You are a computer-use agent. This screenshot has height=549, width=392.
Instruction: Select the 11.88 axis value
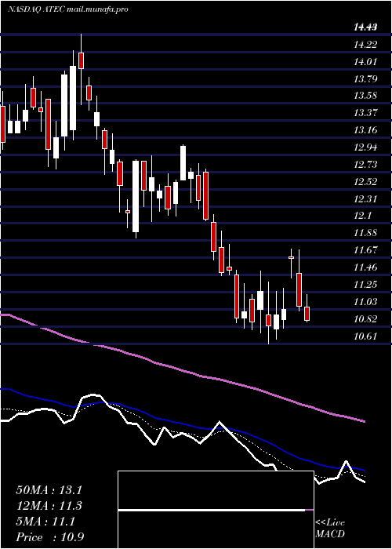[x=365, y=233]
